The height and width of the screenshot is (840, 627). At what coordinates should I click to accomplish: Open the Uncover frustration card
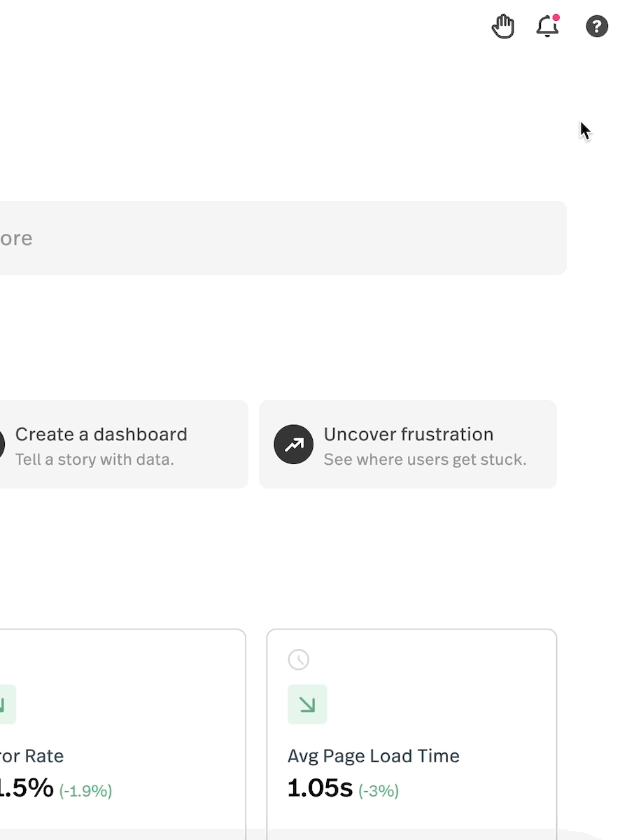click(x=408, y=444)
